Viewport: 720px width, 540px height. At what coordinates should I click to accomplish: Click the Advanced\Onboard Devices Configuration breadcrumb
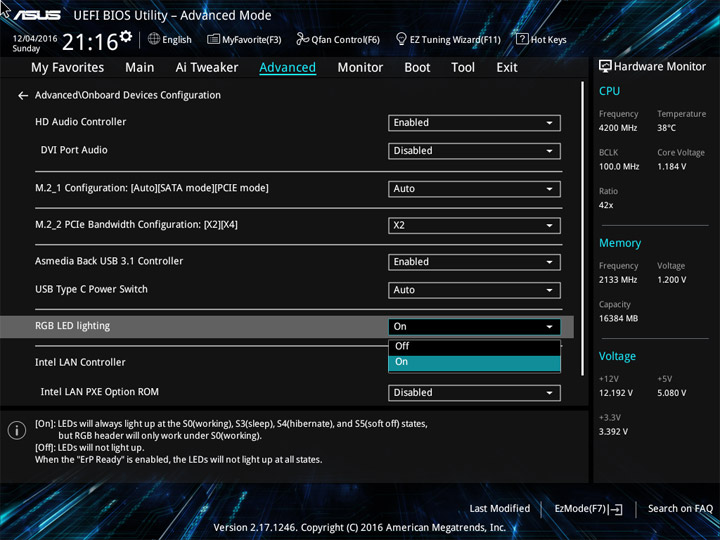(x=128, y=95)
